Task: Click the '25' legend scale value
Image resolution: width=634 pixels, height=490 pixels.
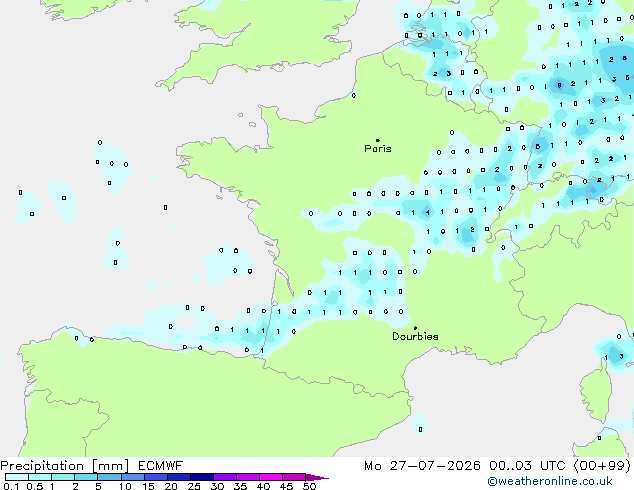Action: (x=194, y=486)
